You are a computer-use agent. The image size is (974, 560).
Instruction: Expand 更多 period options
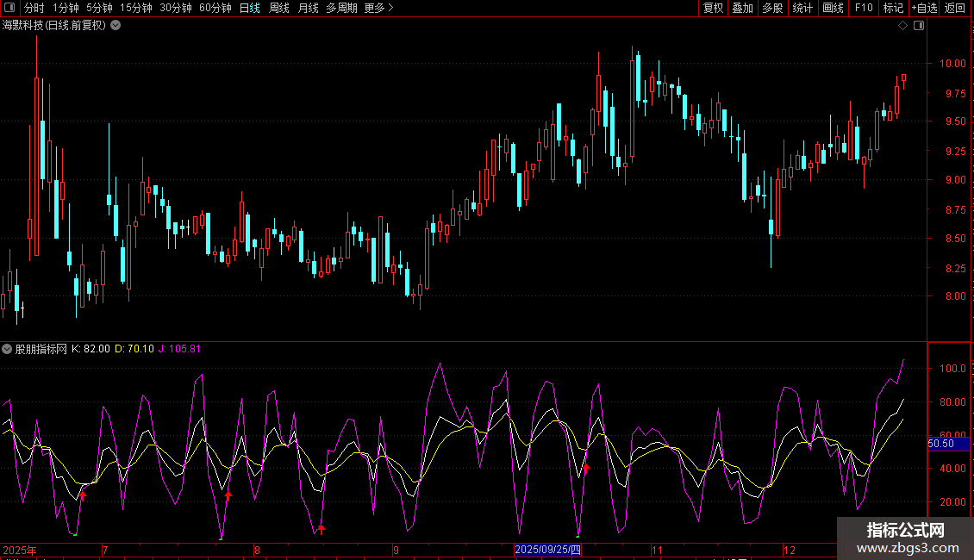point(378,9)
